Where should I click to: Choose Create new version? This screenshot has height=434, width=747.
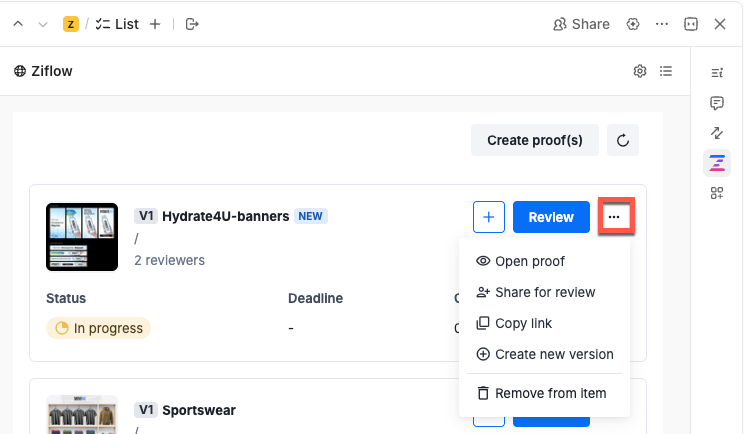point(544,354)
